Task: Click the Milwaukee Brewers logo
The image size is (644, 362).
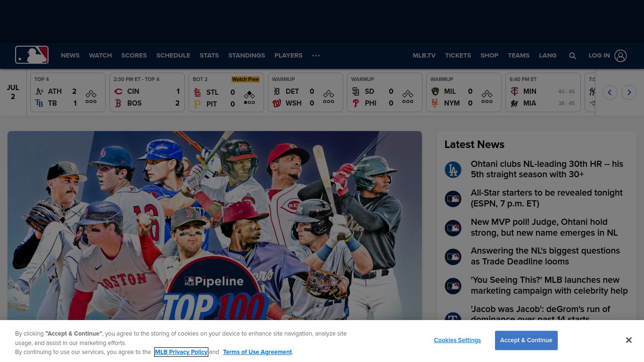Action: 435,91
